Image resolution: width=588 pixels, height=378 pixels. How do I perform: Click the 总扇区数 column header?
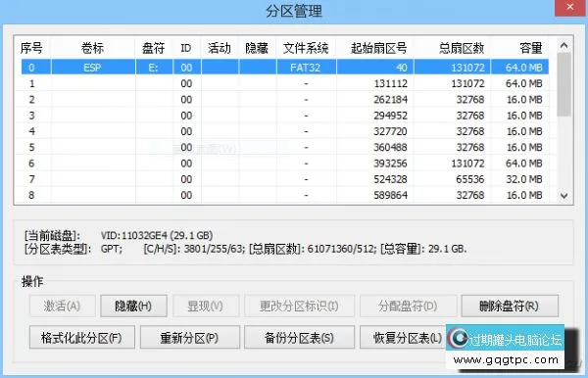[452, 48]
